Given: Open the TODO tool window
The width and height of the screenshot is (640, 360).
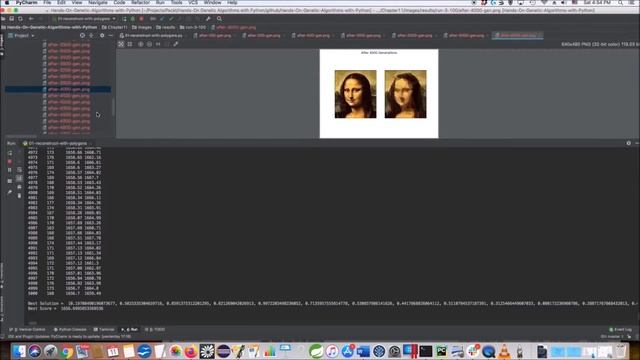Looking at the screenshot, I should tap(155, 329).
